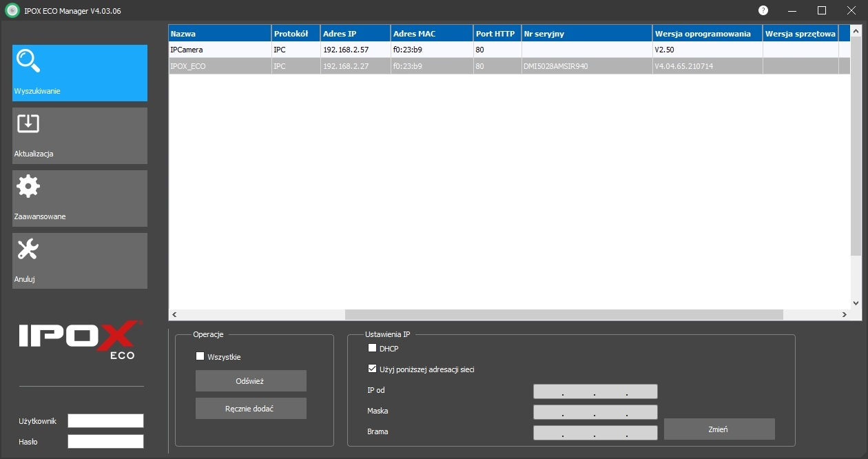The width and height of the screenshot is (868, 459).
Task: Click IP address 192.168.2.27
Action: pyautogui.click(x=346, y=66)
